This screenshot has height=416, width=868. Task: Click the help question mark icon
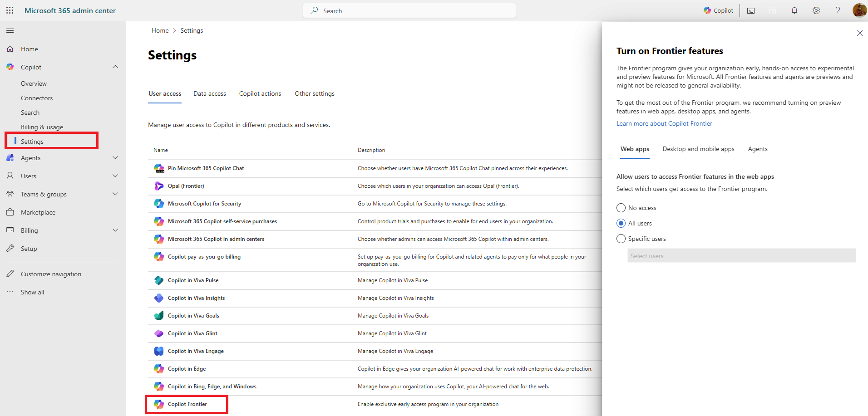tap(838, 10)
